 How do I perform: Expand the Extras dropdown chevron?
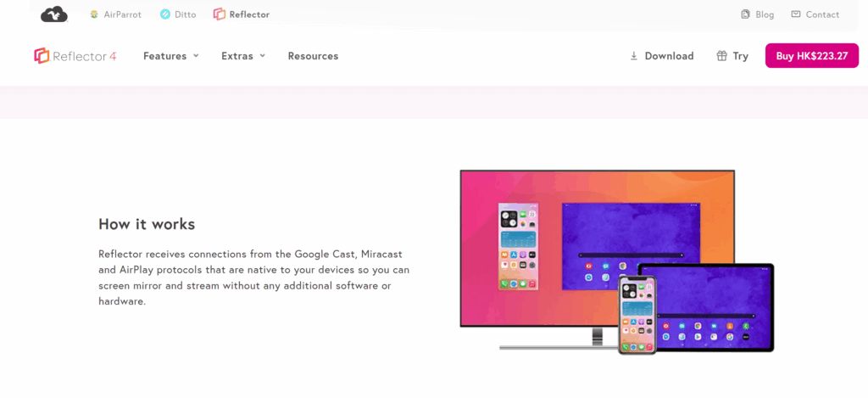click(x=263, y=56)
